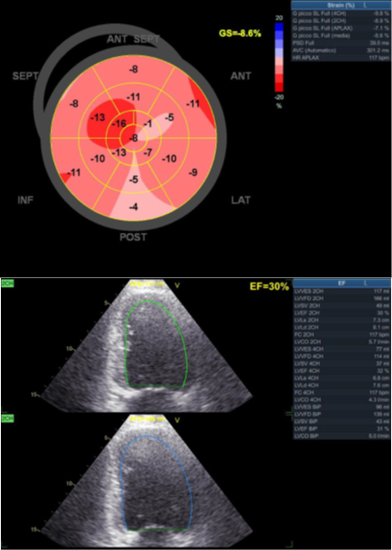This screenshot has height=550, width=392.
Task: Select the AVC (Automatico) measurement row
Action: click(x=342, y=50)
